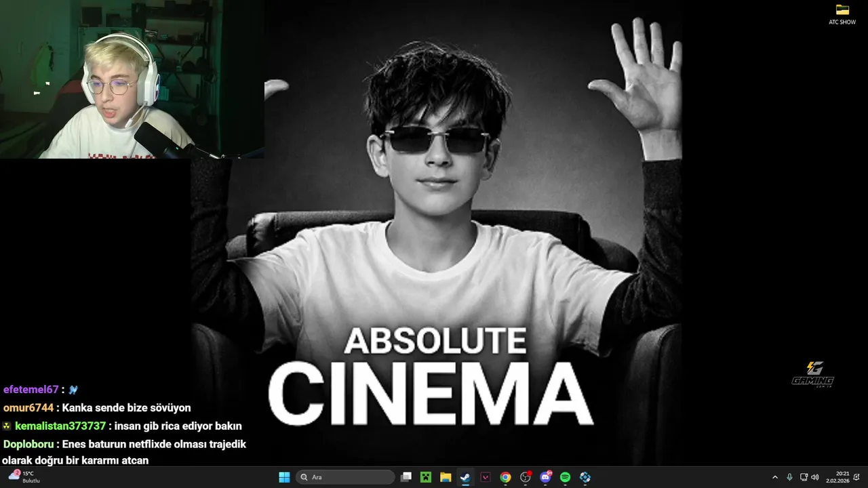This screenshot has height=488, width=868.
Task: Open Google Chrome from the taskbar
Action: [x=505, y=477]
